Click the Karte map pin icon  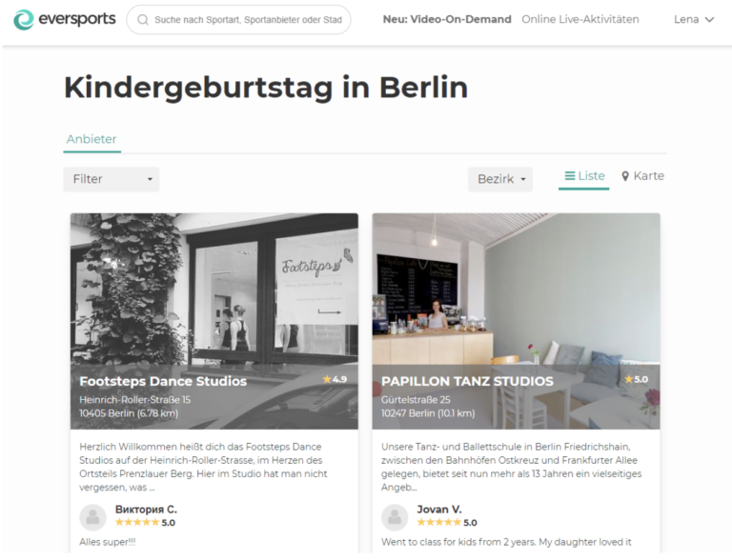click(625, 176)
